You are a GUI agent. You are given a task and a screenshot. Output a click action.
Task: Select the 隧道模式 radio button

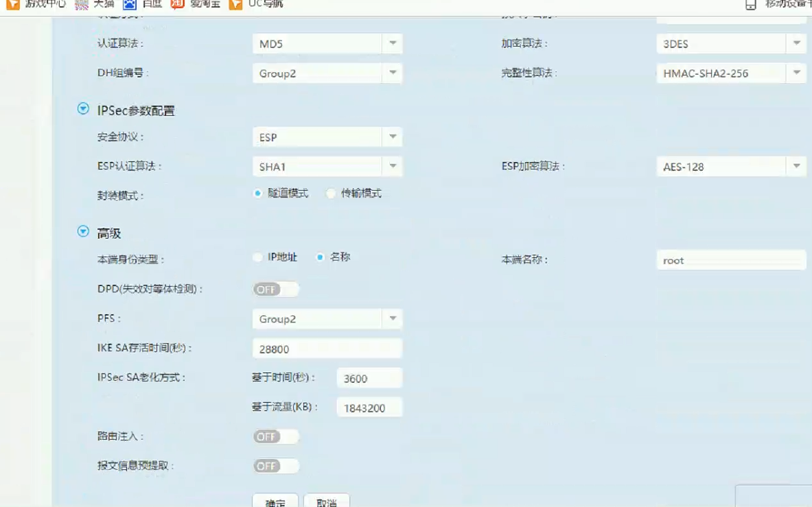(x=258, y=193)
